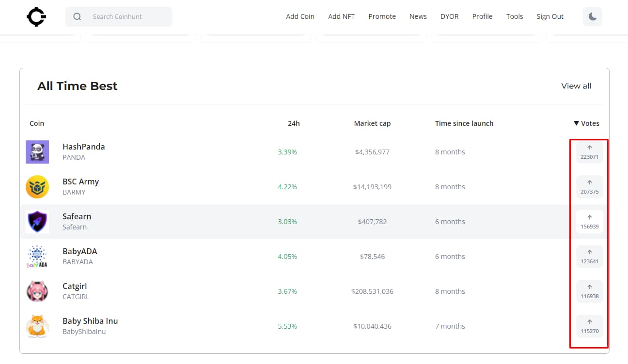Upvote Catgirl with 116938 votes
This screenshot has width=628, height=364.
coord(589,291)
